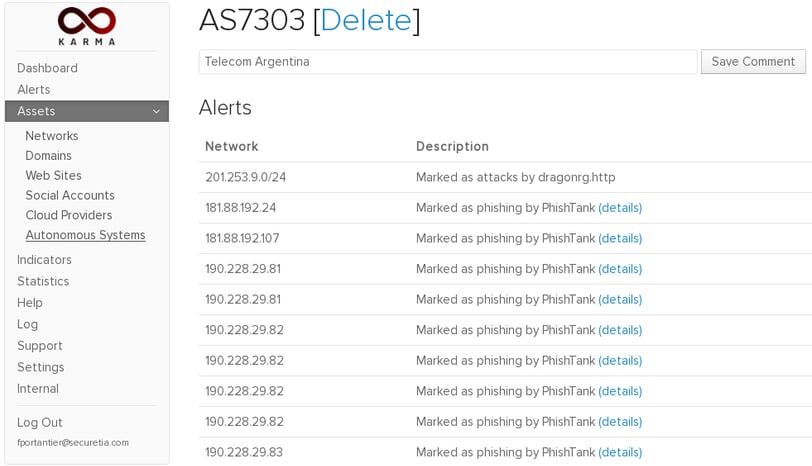Image resolution: width=812 pixels, height=466 pixels.
Task: Open the Indicators section
Action: tap(44, 259)
